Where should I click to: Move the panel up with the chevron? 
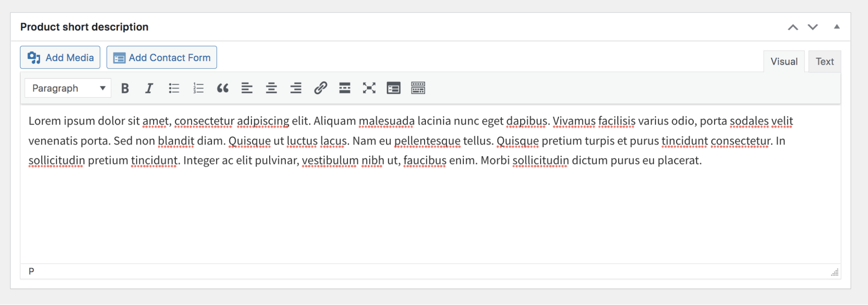tap(793, 27)
